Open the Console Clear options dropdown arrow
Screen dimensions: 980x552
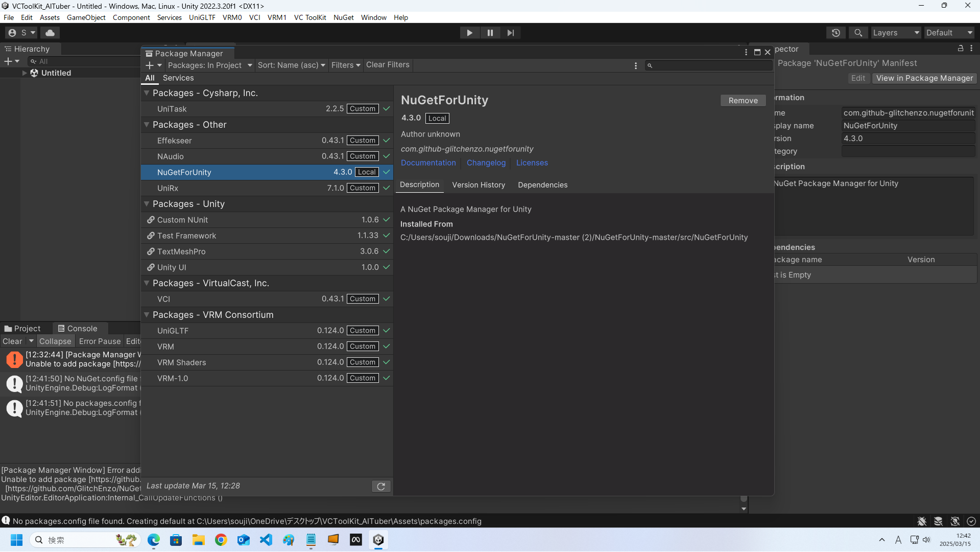pyautogui.click(x=31, y=341)
